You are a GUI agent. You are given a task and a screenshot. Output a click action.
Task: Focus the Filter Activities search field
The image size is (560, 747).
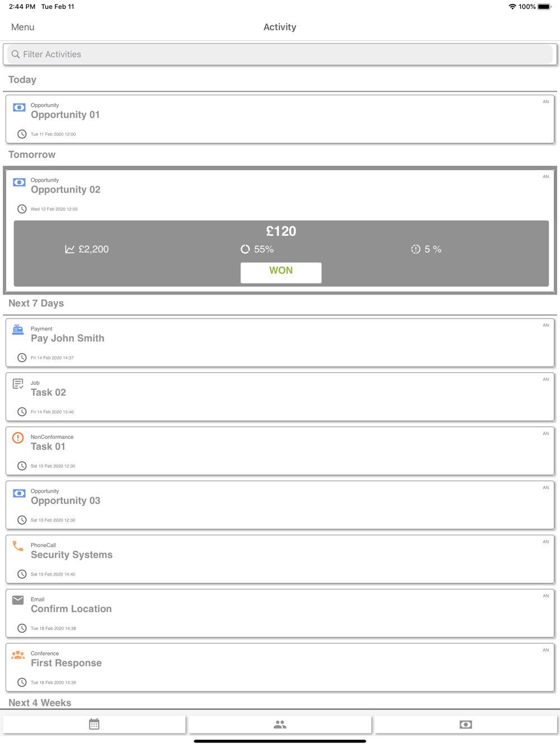coord(280,54)
